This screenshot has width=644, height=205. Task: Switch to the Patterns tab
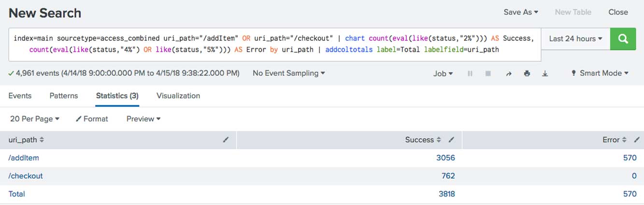pos(63,96)
